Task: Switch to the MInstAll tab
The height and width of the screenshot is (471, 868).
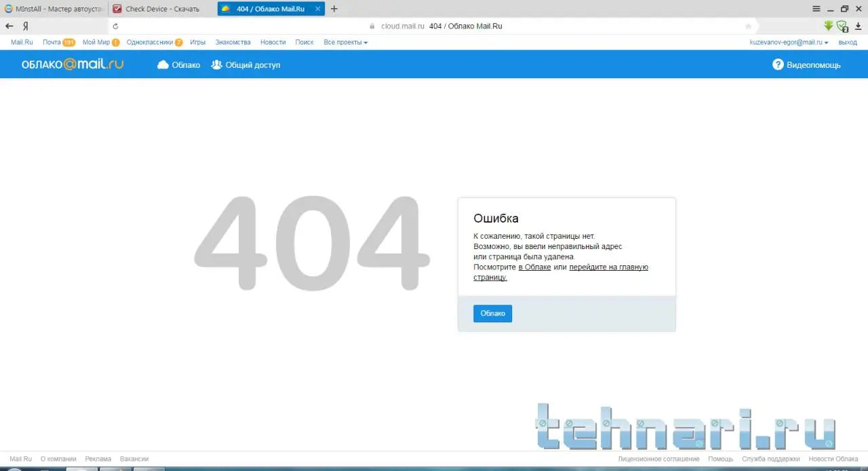Action: [54, 9]
